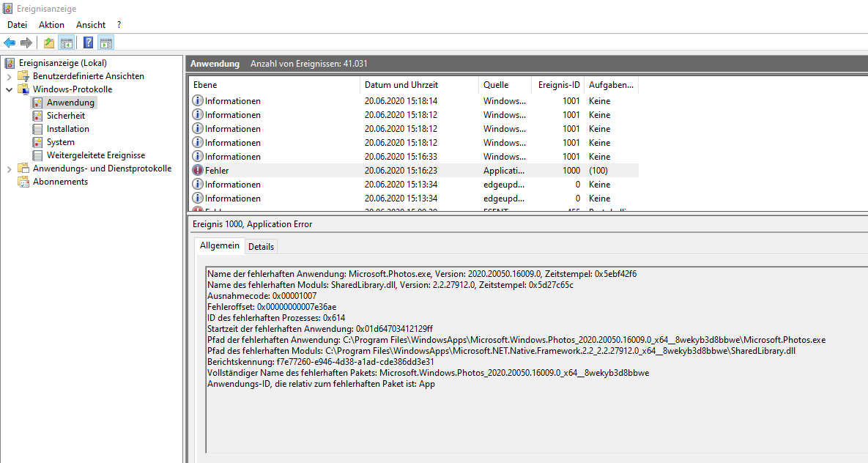This screenshot has height=463, width=868.
Task: Click the Installation log icon in the tree
Action: click(x=37, y=129)
